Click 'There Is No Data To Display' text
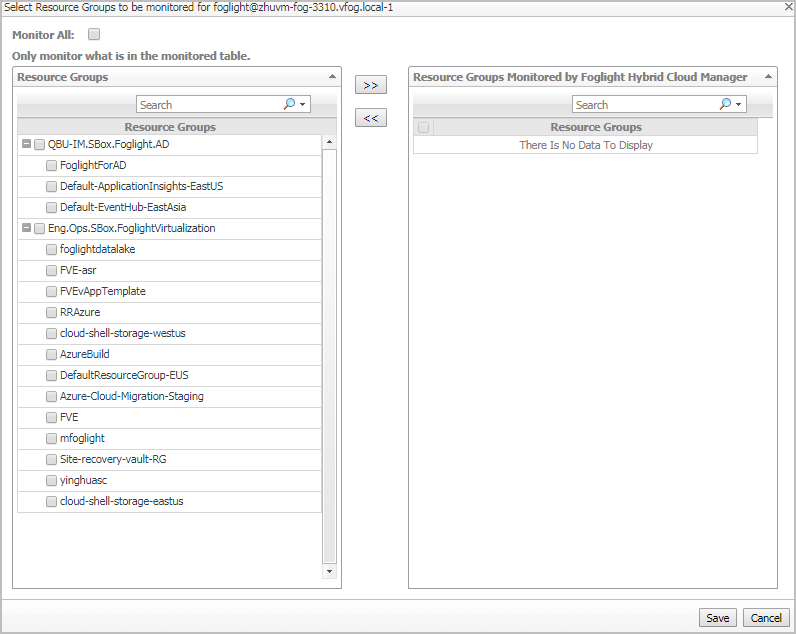796x634 pixels. click(x=586, y=145)
